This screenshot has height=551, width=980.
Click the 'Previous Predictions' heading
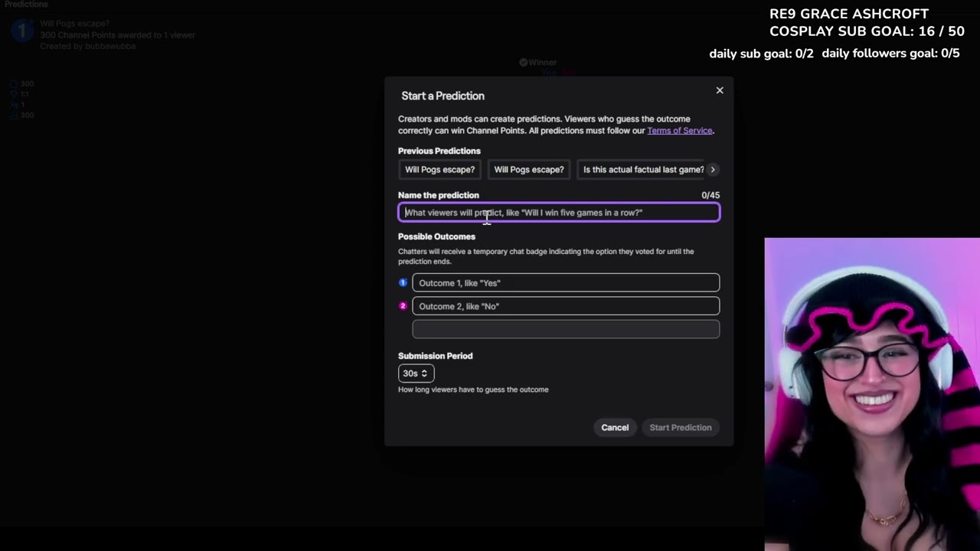point(439,151)
